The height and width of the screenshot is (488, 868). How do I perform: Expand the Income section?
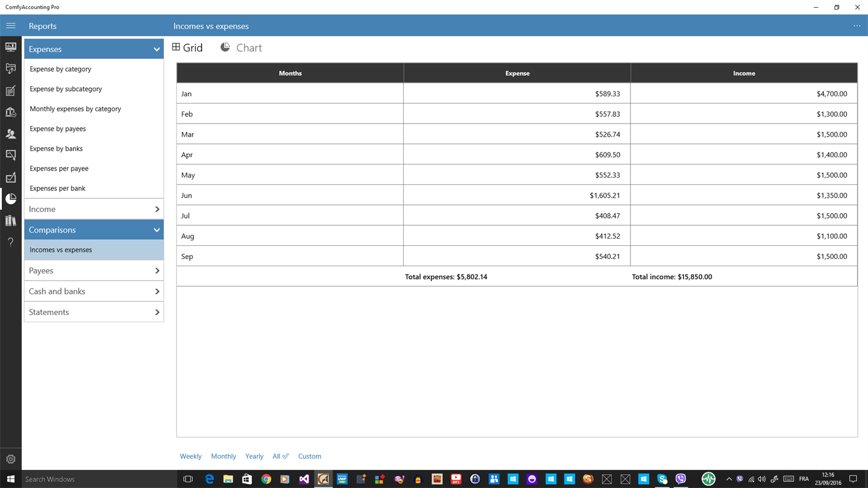[x=94, y=209]
